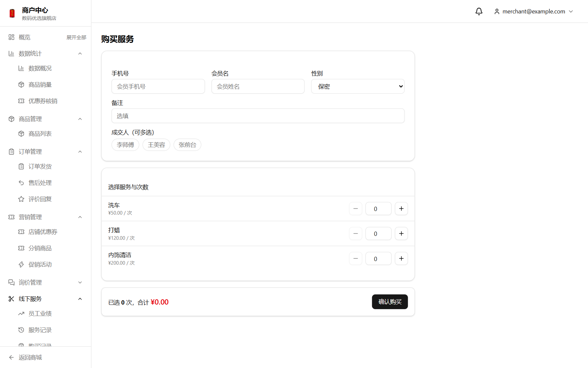Open the notifications bell icon
The width and height of the screenshot is (588, 368).
click(479, 11)
